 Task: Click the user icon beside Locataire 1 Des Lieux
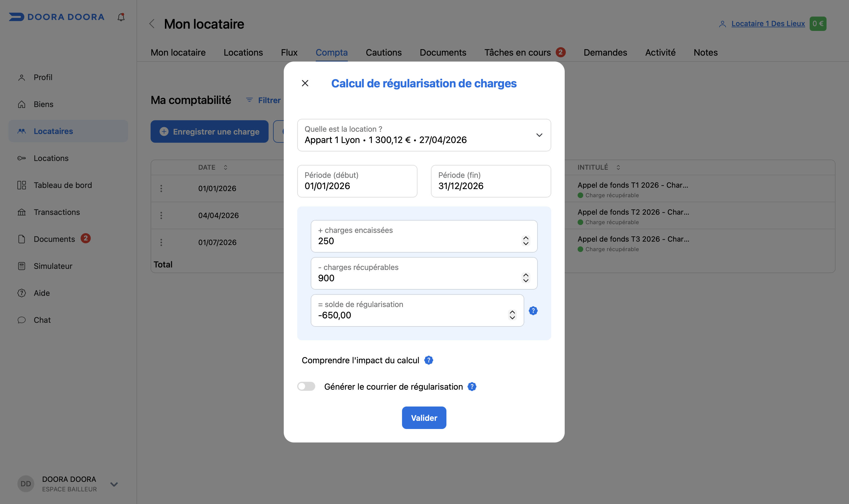point(722,24)
